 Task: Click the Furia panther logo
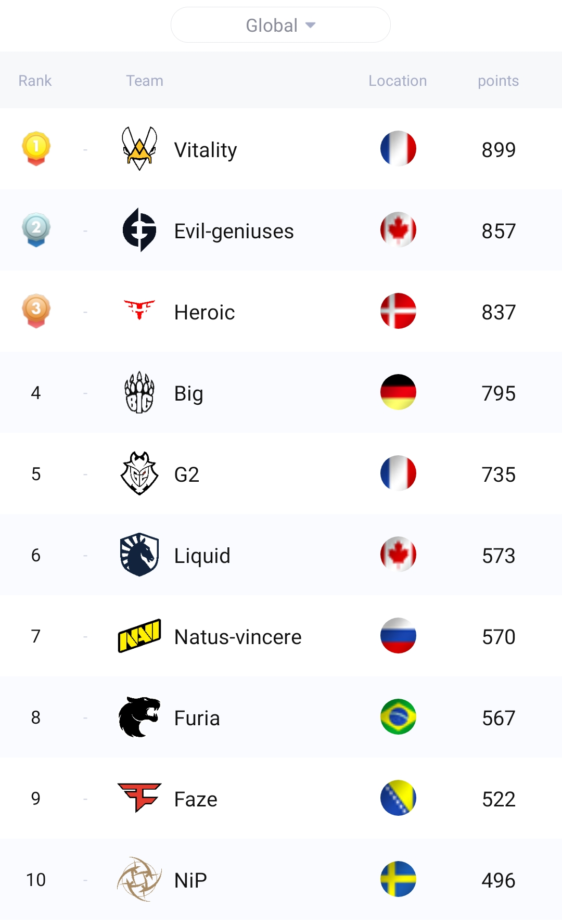coord(139,717)
